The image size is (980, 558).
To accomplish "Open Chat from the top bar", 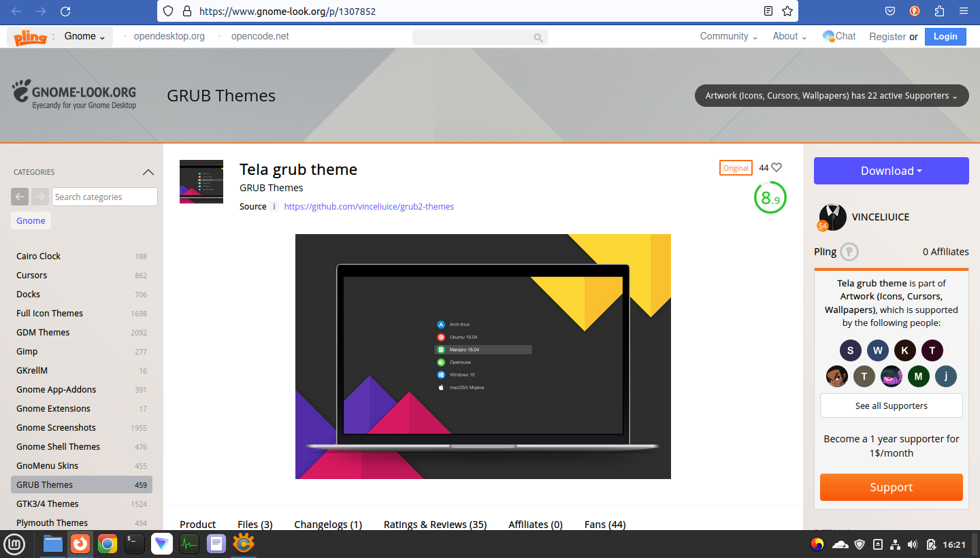I will [x=839, y=36].
